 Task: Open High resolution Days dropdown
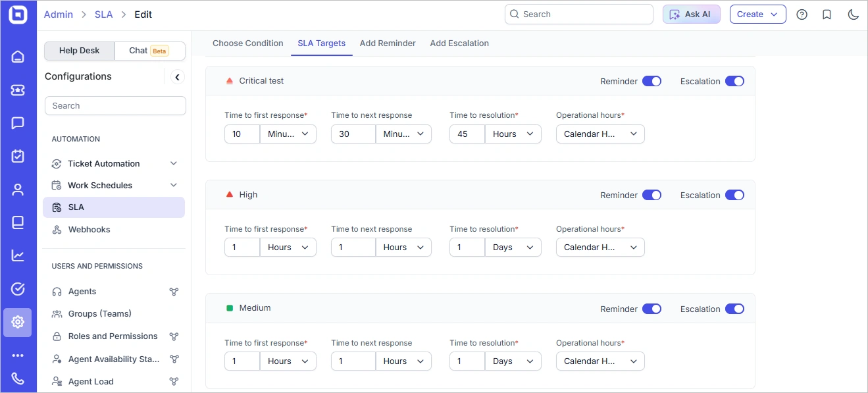[x=513, y=248]
